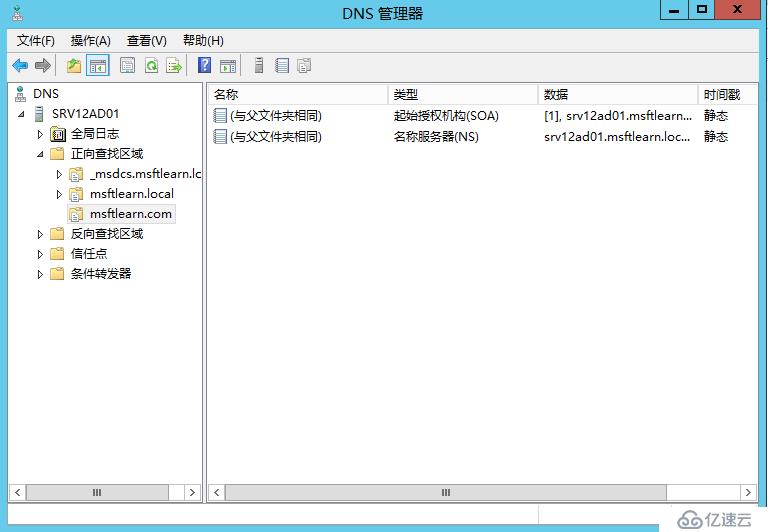
Task: Click the new record toolbar icon
Action: [282, 66]
